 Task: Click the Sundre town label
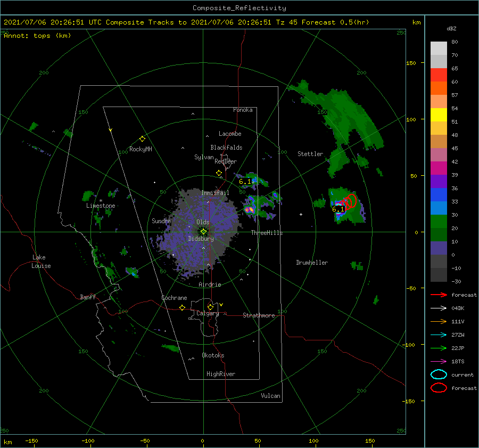(161, 221)
